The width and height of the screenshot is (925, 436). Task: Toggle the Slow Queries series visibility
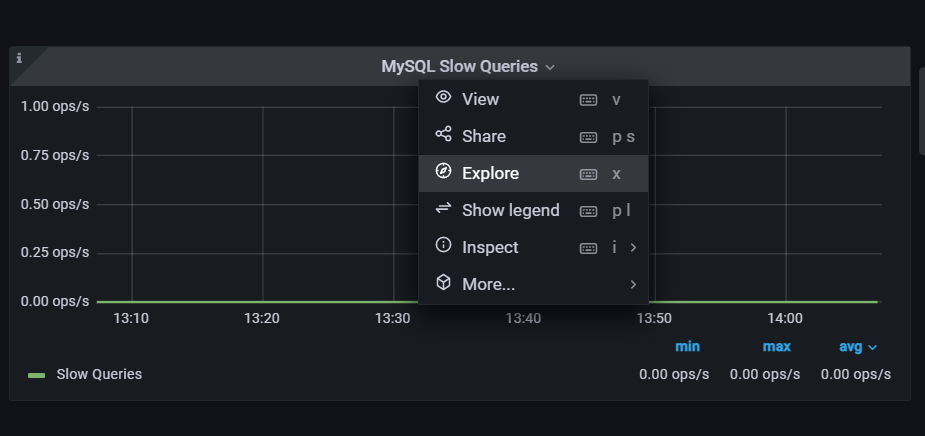click(99, 374)
